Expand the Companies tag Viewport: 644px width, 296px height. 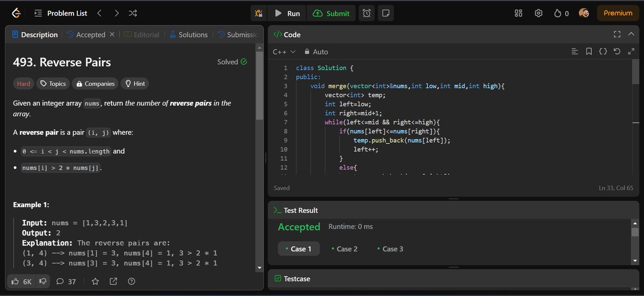coord(95,84)
